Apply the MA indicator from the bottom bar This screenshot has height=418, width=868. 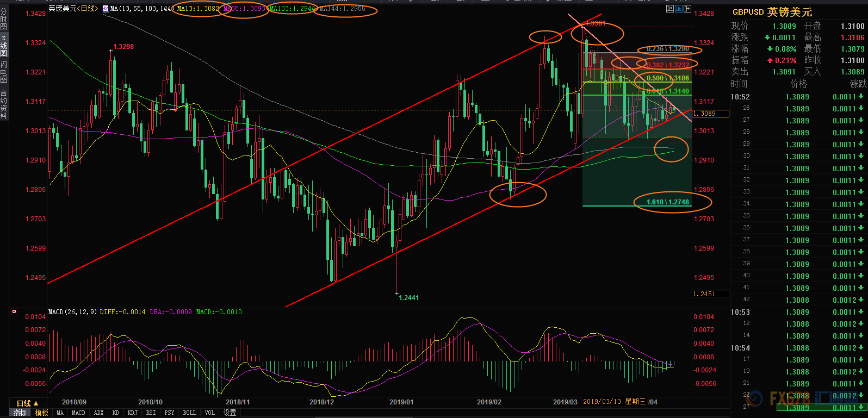(x=60, y=413)
